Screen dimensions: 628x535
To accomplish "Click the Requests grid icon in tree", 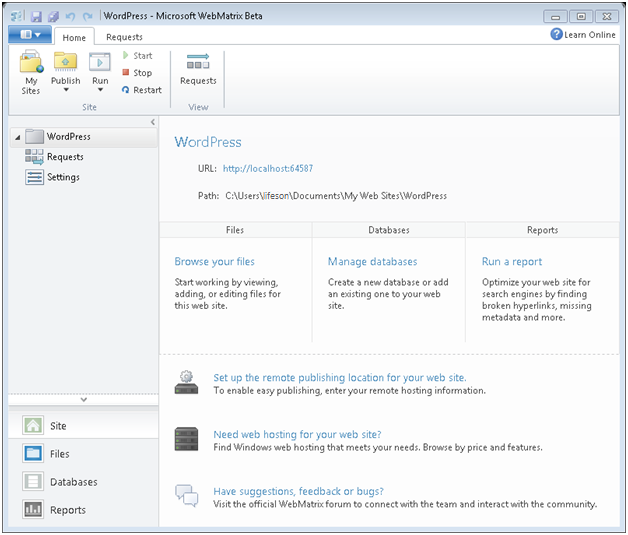I will tap(34, 157).
